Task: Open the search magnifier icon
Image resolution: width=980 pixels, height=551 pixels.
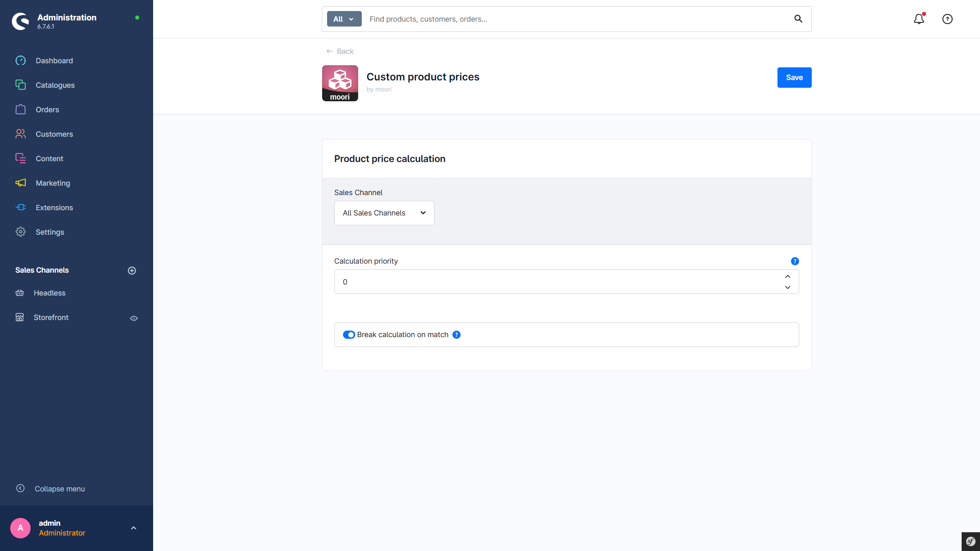Action: pos(798,19)
